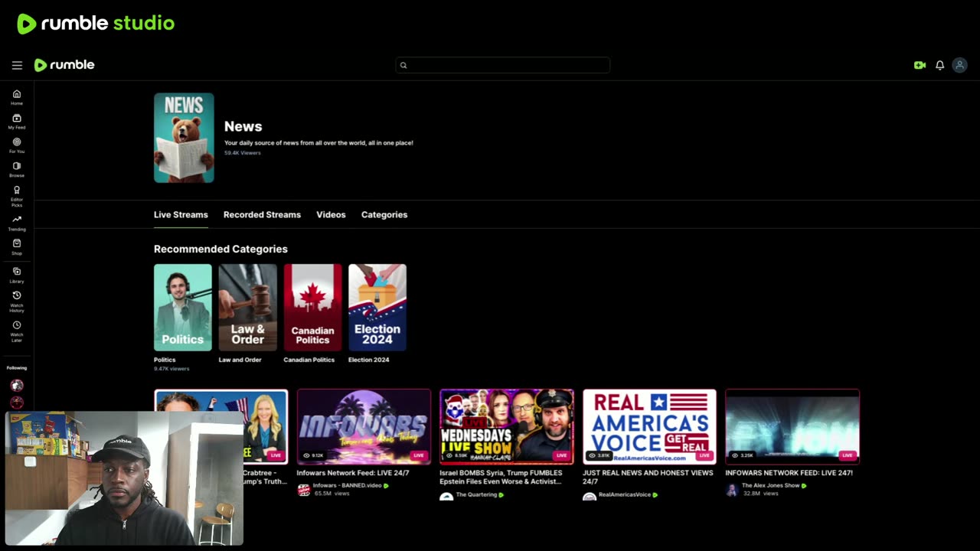Viewport: 980px width, 551px height.
Task: Open the Law & Order category card
Action: coord(248,308)
